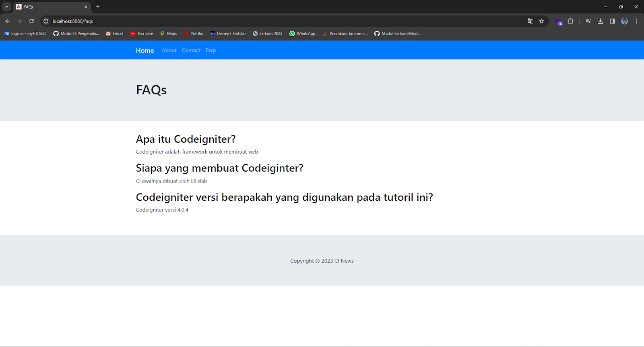This screenshot has height=347, width=644.
Task: Open the Extensions puzzle icon
Action: (570, 21)
